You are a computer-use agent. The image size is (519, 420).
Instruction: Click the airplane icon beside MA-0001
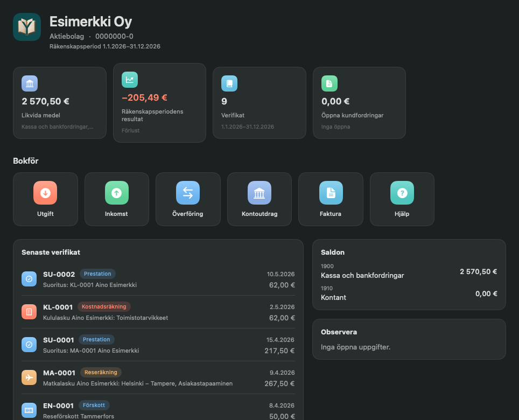pyautogui.click(x=29, y=377)
